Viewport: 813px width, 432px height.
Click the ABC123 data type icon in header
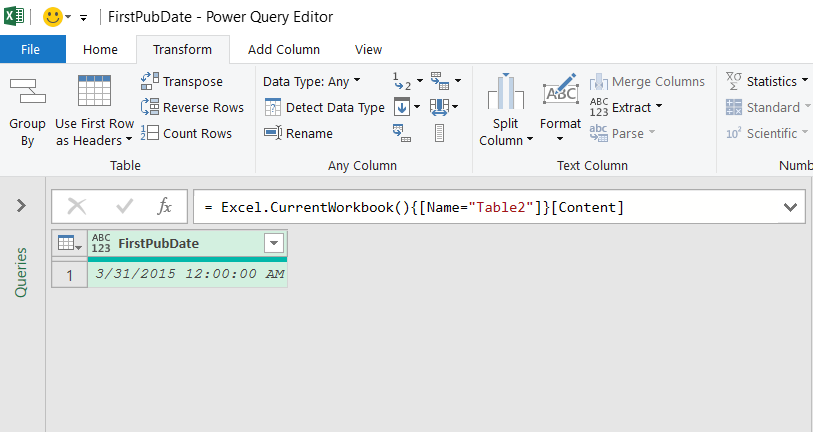point(101,243)
